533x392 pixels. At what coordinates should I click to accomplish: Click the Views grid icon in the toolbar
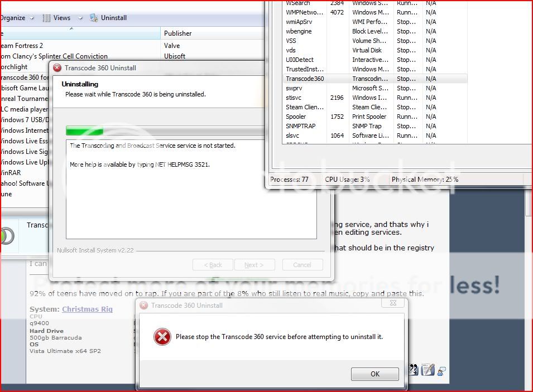click(x=46, y=18)
